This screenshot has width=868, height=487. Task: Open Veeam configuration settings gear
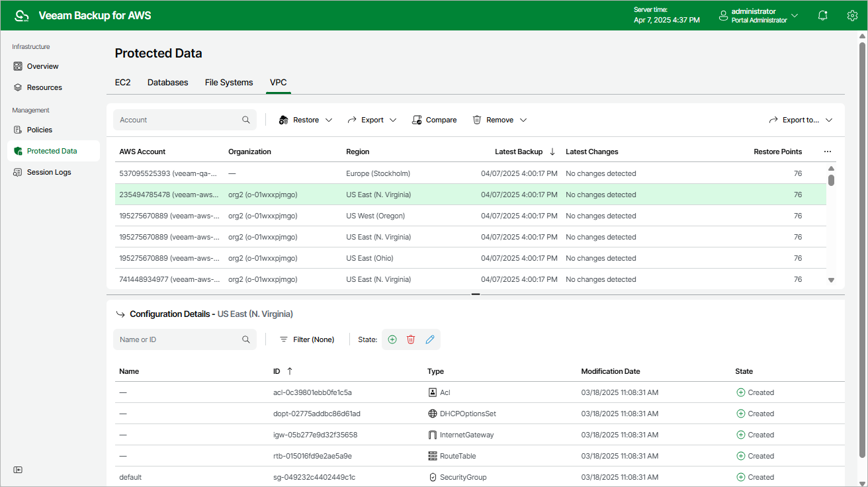pos(852,15)
